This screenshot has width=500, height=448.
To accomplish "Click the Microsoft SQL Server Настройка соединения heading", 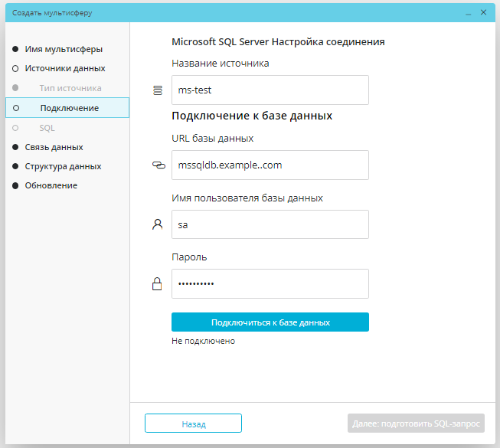I will (278, 42).
